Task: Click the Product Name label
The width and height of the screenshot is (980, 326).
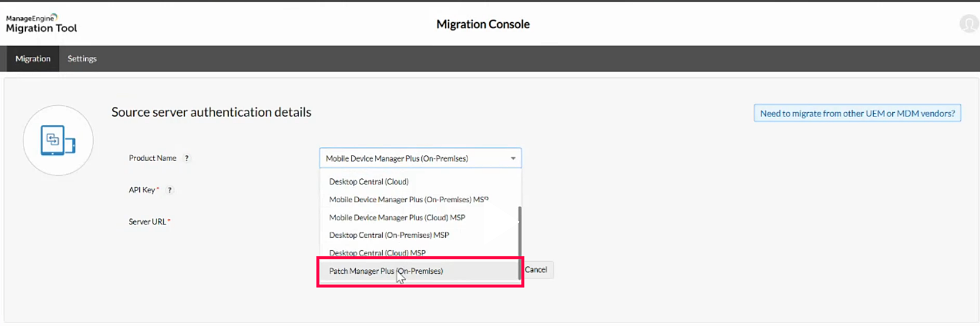Action: pos(152,158)
